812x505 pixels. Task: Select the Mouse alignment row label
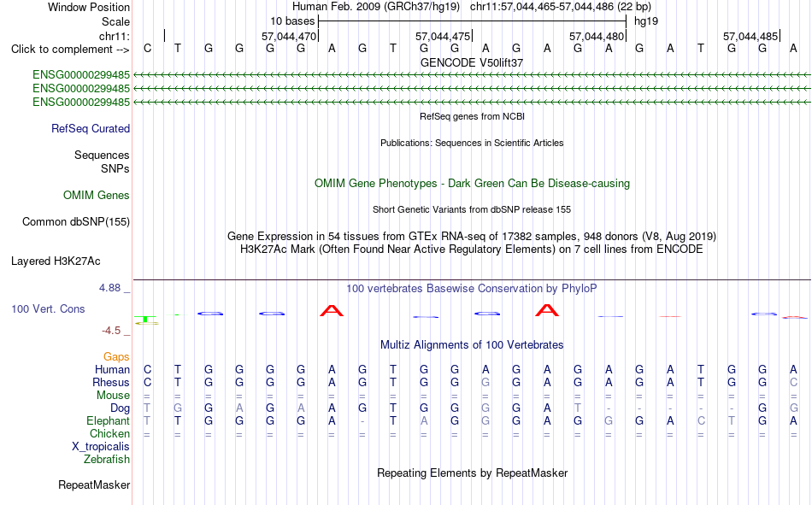pos(113,395)
